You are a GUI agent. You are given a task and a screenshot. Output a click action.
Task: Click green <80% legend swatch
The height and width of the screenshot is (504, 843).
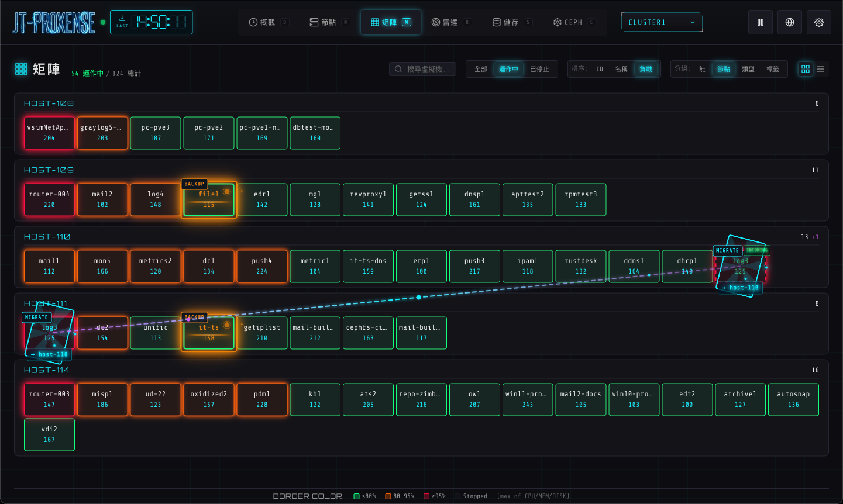(x=357, y=496)
